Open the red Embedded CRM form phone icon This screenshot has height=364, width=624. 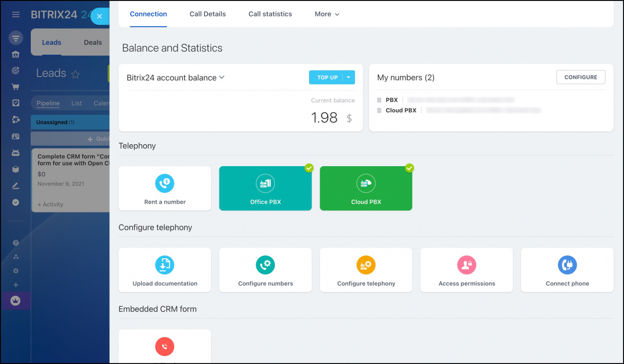pyautogui.click(x=165, y=346)
